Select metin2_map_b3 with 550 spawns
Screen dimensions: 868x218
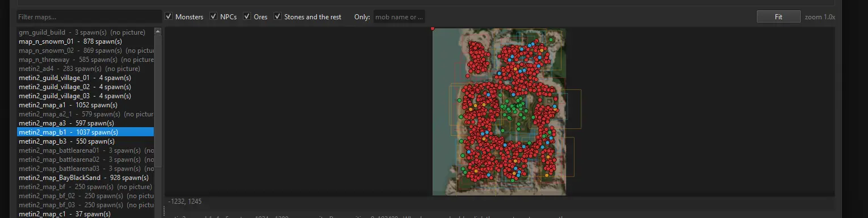[86, 141]
